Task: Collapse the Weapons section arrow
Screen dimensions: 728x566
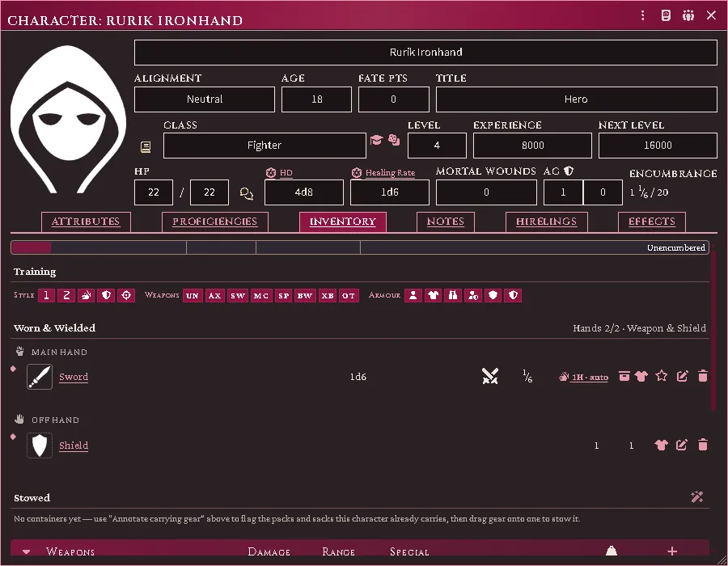Action: tap(27, 551)
